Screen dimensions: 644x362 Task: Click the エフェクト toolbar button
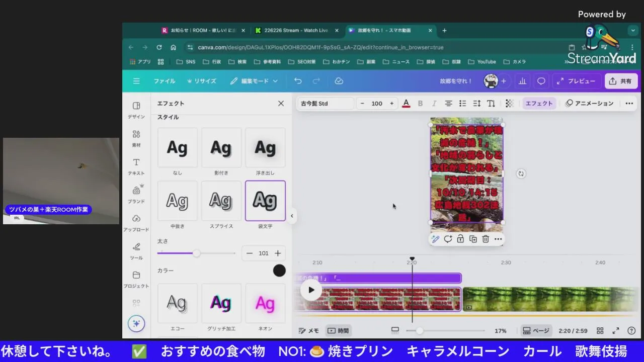539,104
